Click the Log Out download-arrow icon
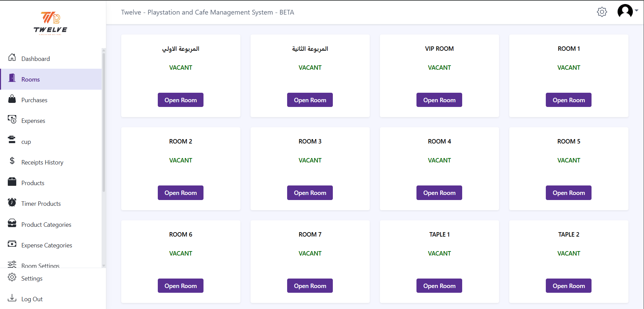Viewport: 644px width, 309px height. 12,298
